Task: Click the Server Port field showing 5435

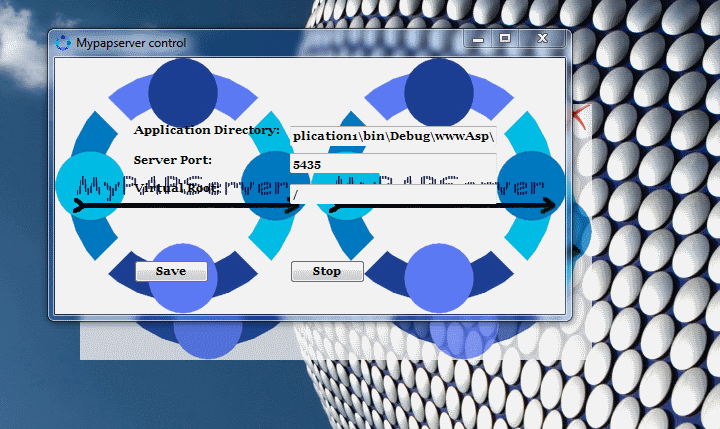Action: (393, 164)
